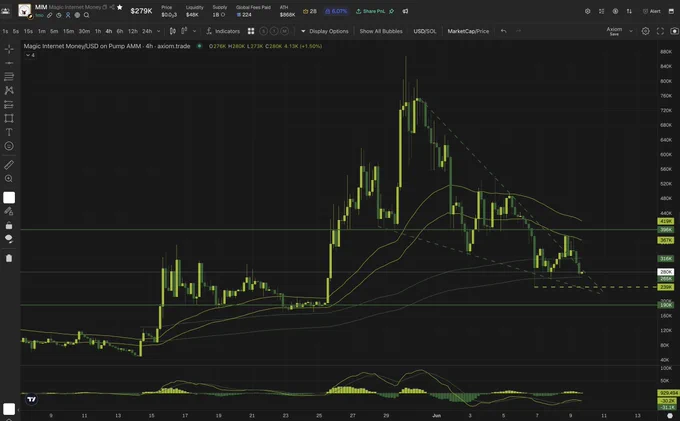
Task: Open the indicator templates grid icon
Action: point(251,31)
